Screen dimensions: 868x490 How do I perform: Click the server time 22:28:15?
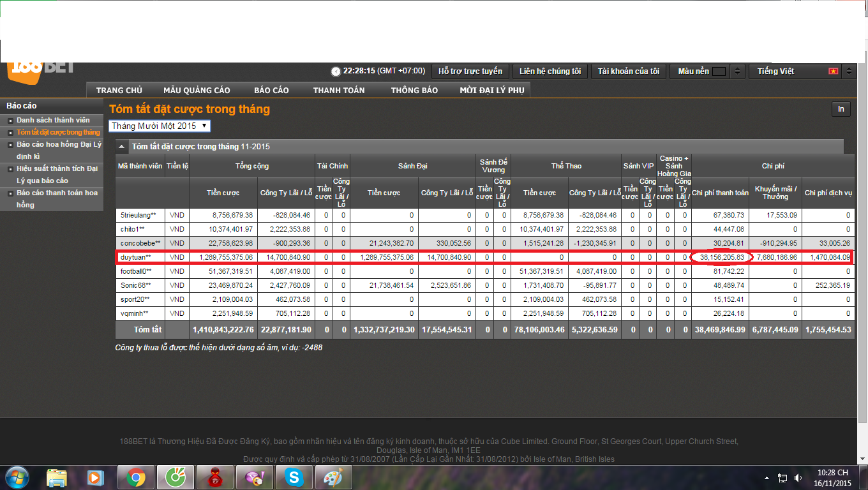tap(359, 71)
